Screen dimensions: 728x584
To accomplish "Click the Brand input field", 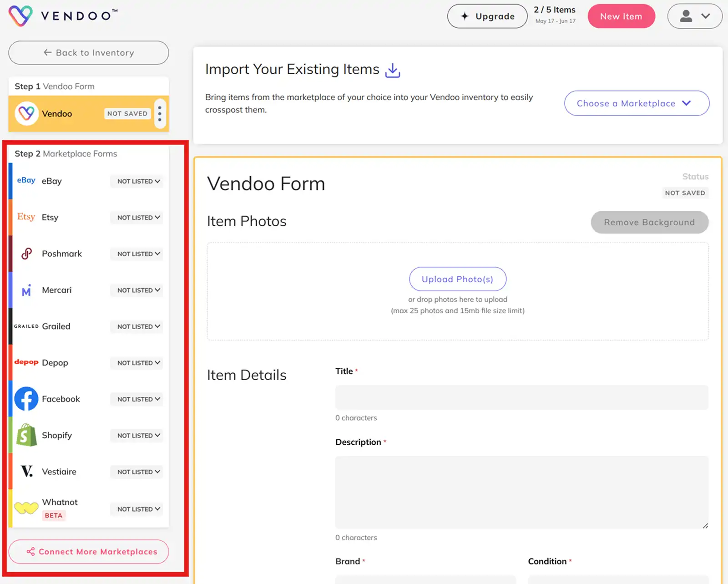I will [x=425, y=579].
